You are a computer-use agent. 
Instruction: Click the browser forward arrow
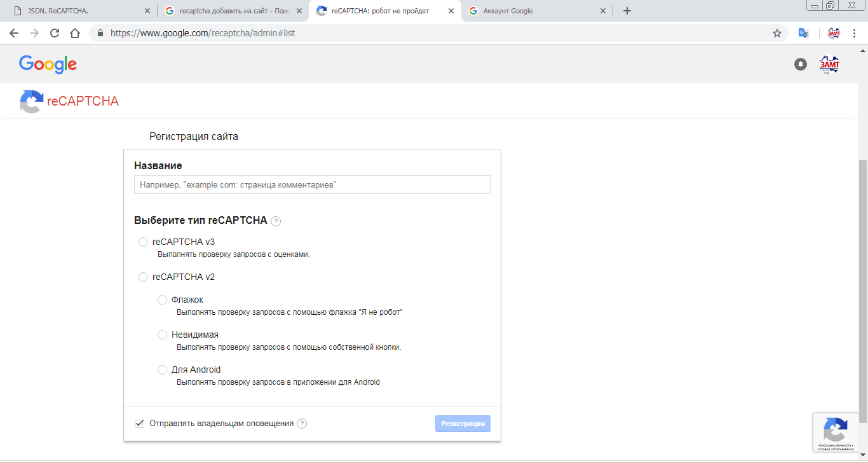click(34, 33)
